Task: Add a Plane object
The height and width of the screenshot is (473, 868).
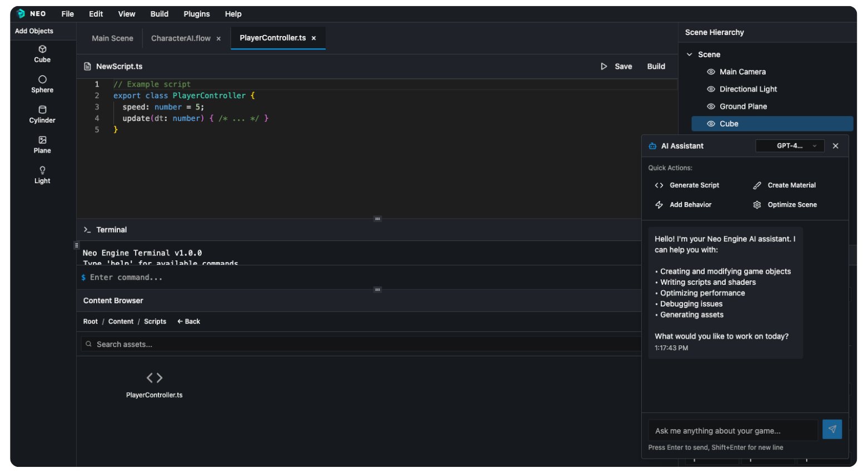Action: [x=42, y=145]
